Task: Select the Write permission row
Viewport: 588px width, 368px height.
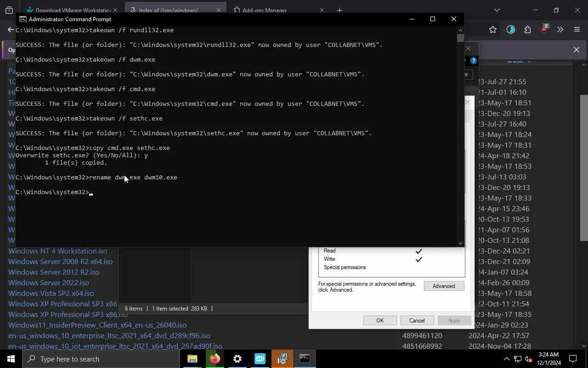Action: [x=391, y=259]
